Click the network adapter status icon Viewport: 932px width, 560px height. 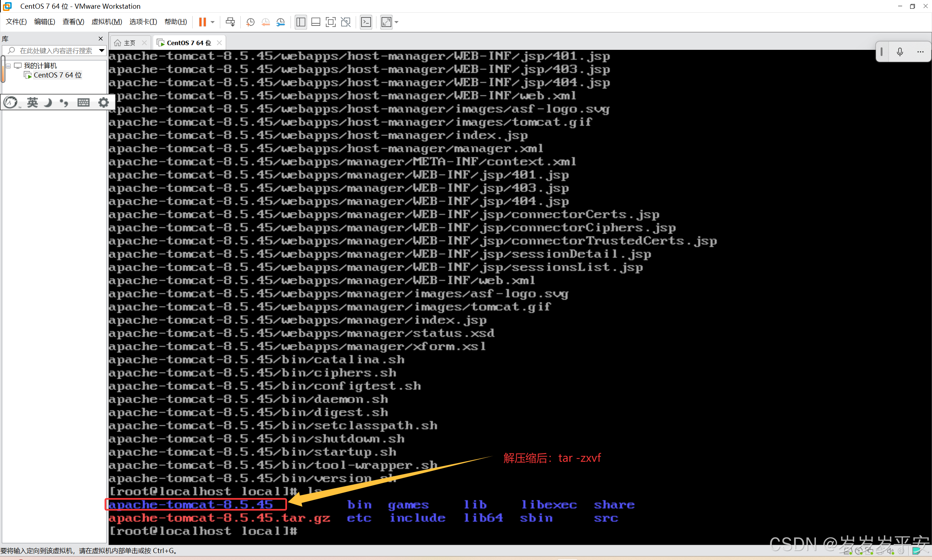click(x=869, y=551)
